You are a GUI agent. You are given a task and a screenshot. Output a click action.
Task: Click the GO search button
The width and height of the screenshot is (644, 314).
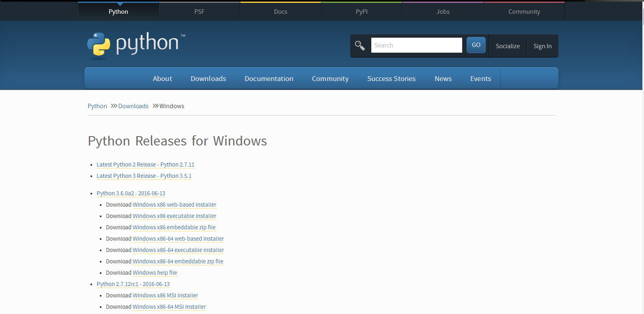click(x=476, y=45)
